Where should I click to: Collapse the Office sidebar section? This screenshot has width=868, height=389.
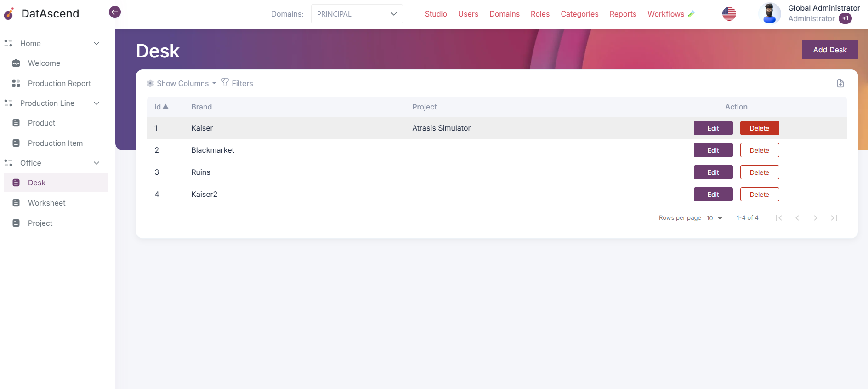[x=96, y=163]
